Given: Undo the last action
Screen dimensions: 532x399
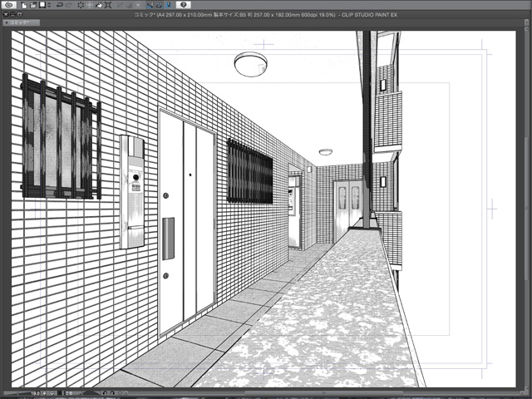Looking at the screenshot, I should click(x=60, y=5).
